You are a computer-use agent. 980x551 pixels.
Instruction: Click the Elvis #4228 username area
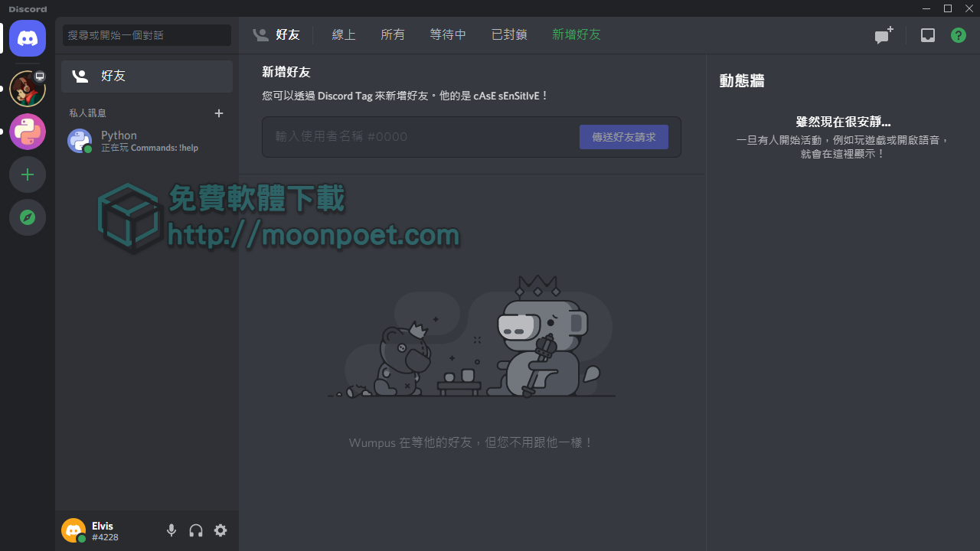(105, 530)
